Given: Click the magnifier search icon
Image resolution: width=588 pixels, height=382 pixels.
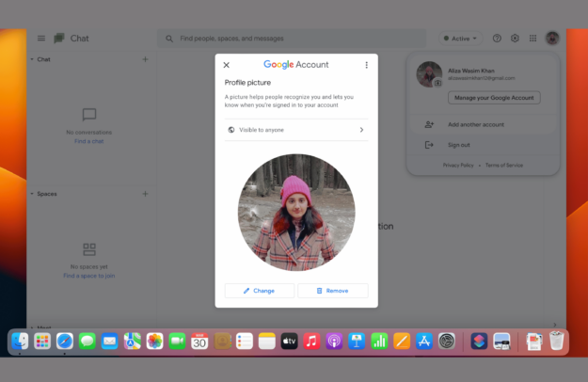Looking at the screenshot, I should [169, 39].
